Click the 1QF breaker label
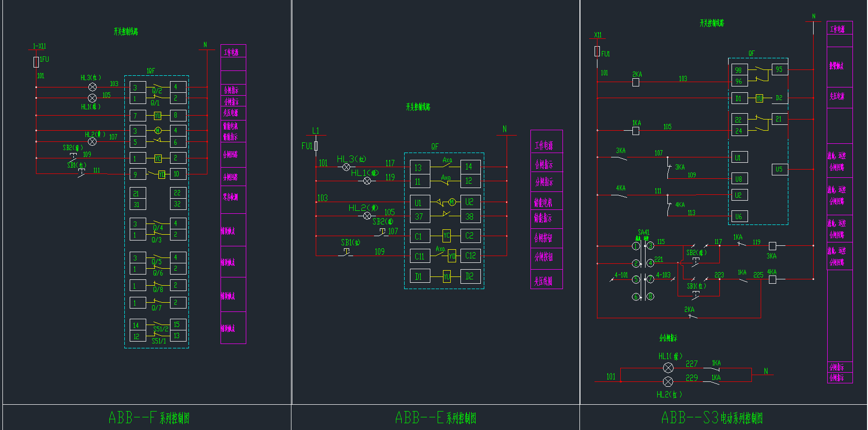This screenshot has width=868, height=430. 151,71
